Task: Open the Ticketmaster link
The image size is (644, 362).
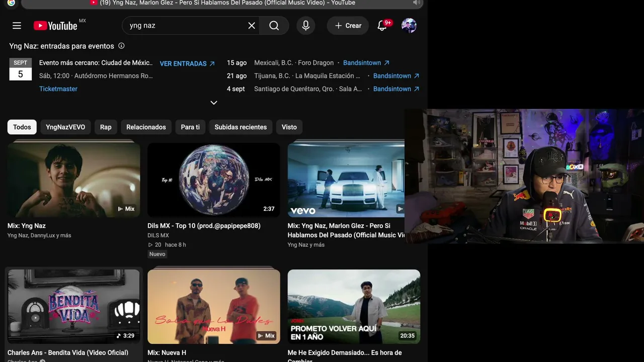Action: click(x=58, y=89)
